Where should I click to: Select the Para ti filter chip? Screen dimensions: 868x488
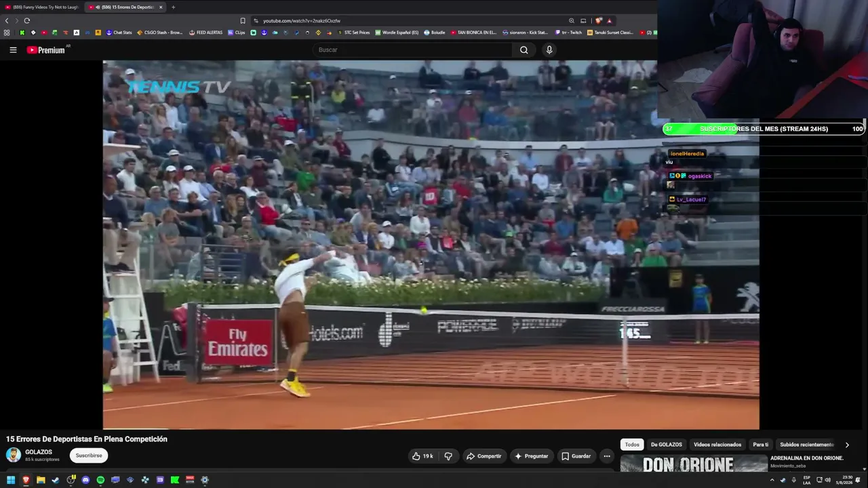pyautogui.click(x=761, y=445)
